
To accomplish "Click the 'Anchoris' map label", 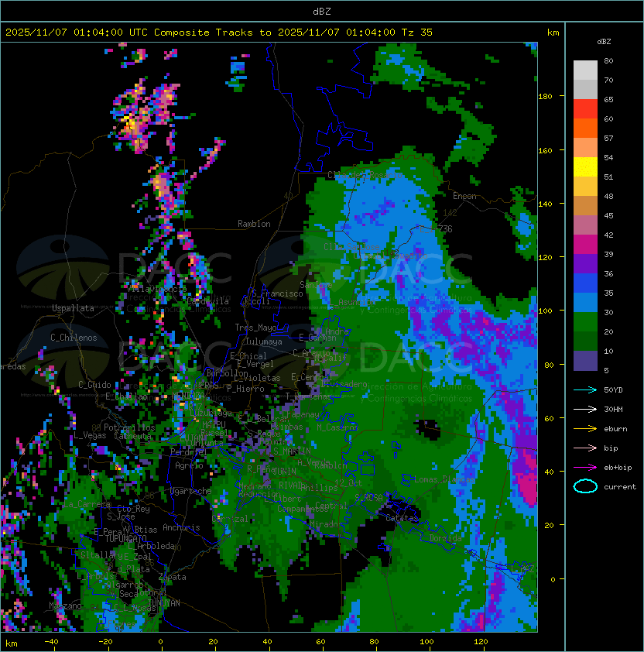I will 181,527.
